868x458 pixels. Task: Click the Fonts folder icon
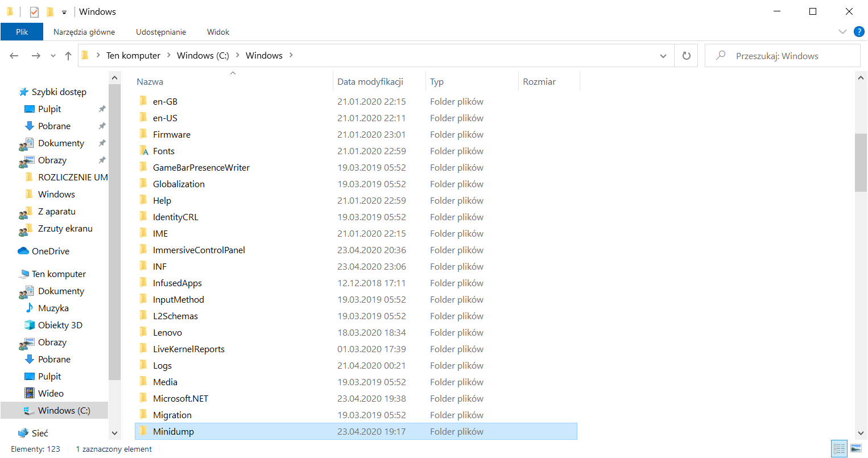tap(143, 151)
